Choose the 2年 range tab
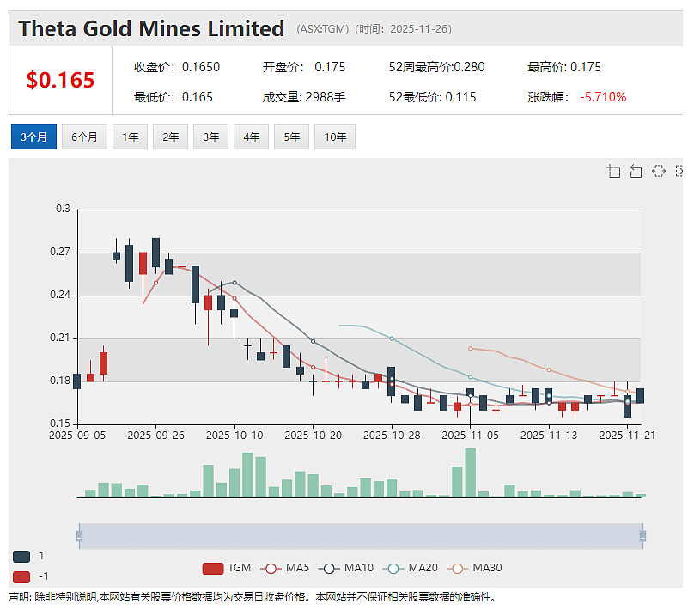The height and width of the screenshot is (616, 694). (x=170, y=137)
